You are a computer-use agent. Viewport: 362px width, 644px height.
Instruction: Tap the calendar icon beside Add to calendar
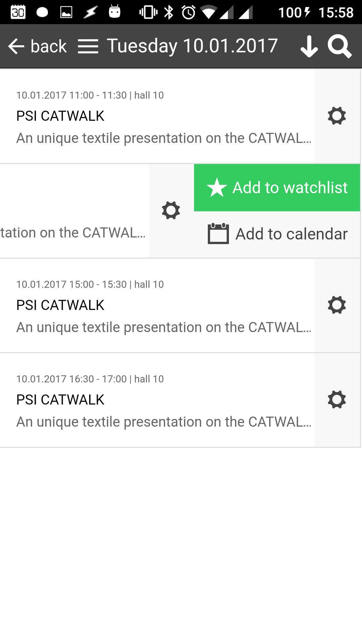pos(218,234)
